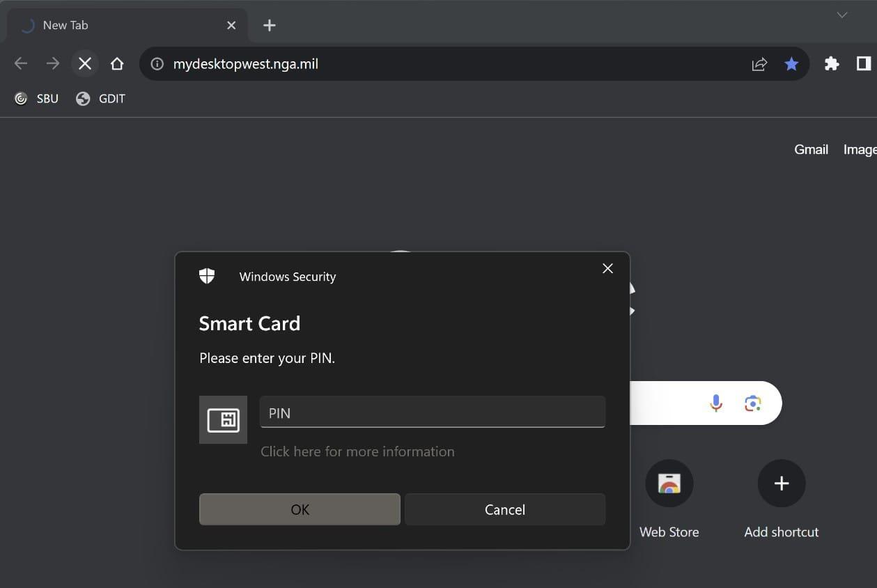
Task: Search by voice with microphone icon
Action: tap(716, 403)
